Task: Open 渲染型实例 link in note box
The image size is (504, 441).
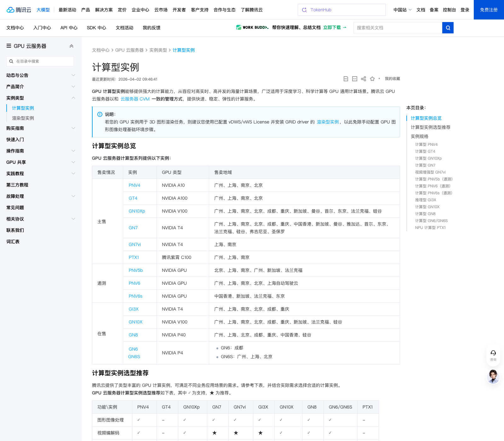Action: 328,122
